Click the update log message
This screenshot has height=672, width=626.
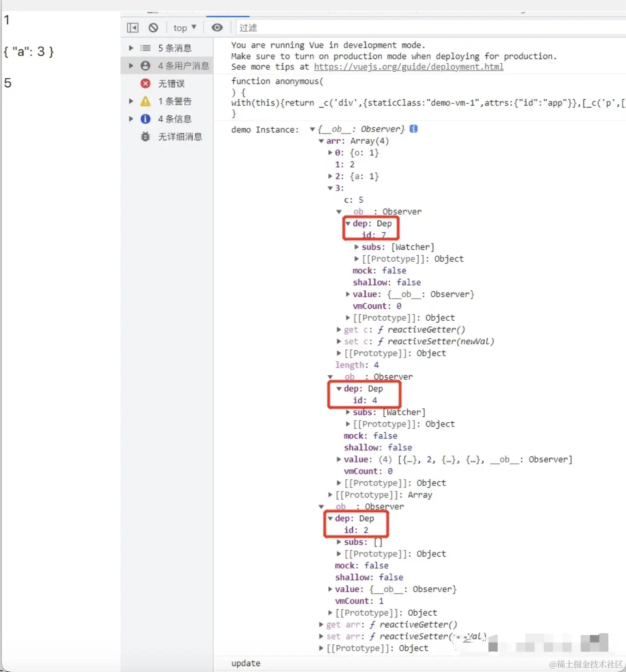246,663
